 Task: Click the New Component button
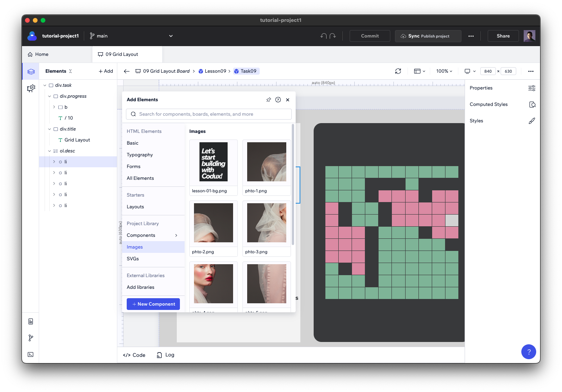153,304
